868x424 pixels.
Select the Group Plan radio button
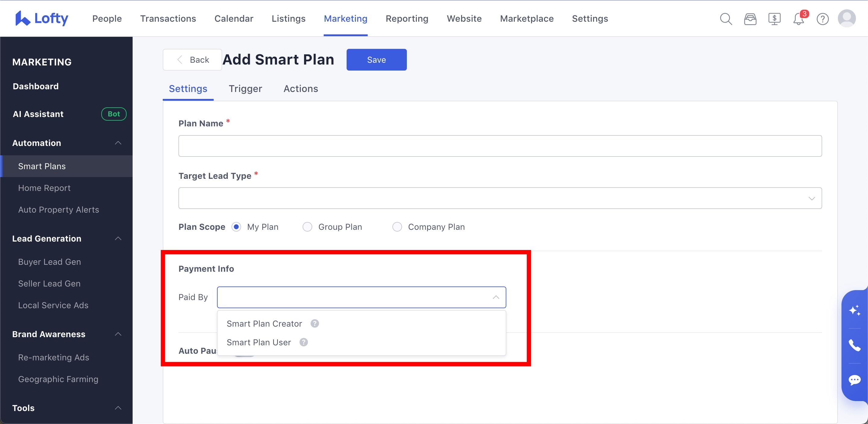(x=307, y=227)
